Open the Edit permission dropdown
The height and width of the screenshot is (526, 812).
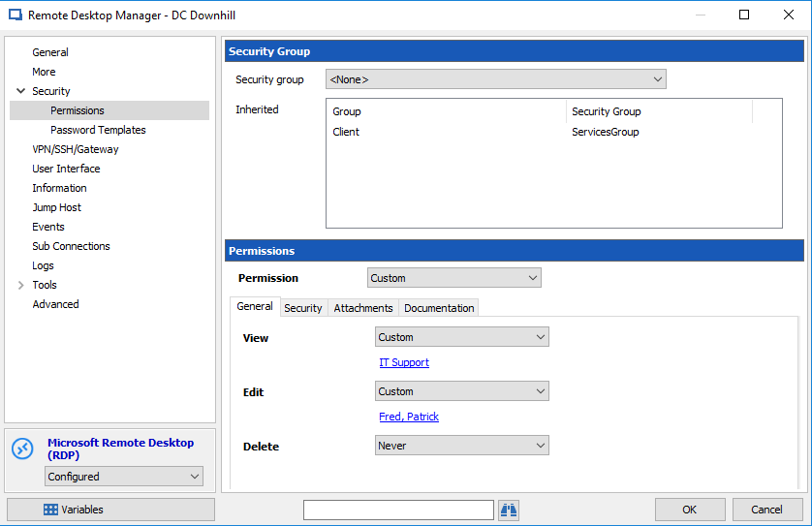462,391
